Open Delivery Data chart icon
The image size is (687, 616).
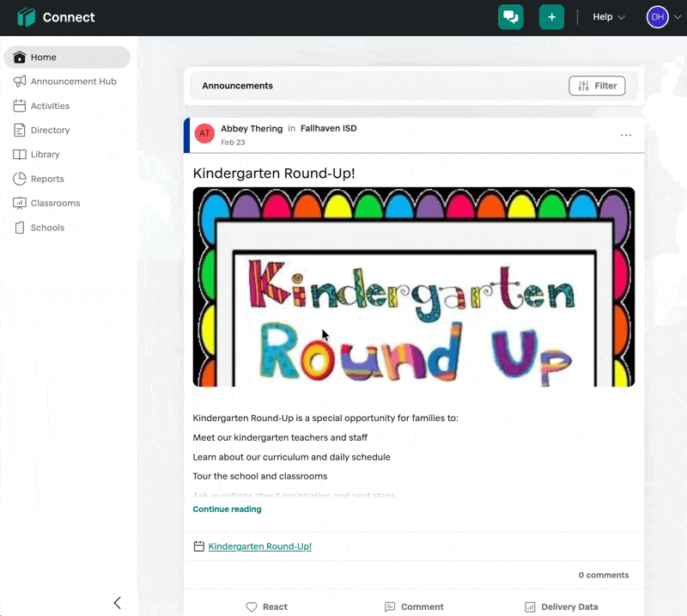coord(530,607)
